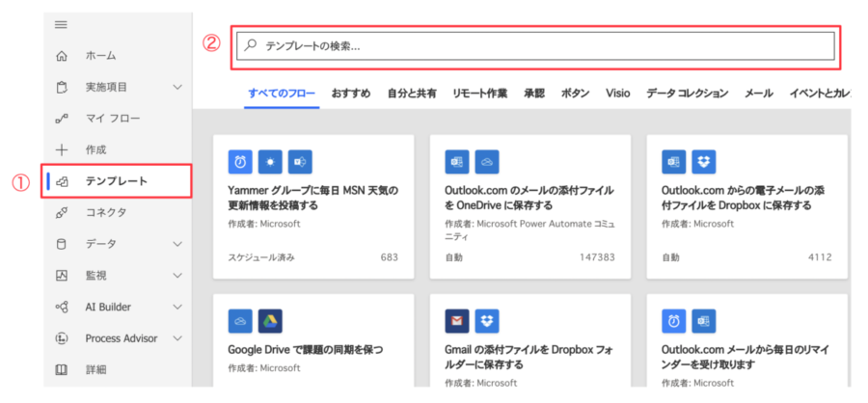Click Outlook icon on リマインダー card
This screenshot has width=868, height=403.
pos(704,320)
